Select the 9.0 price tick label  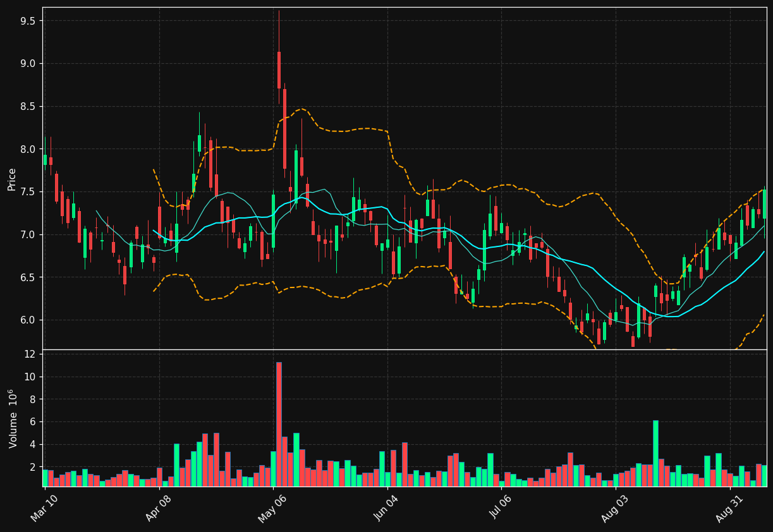click(28, 64)
